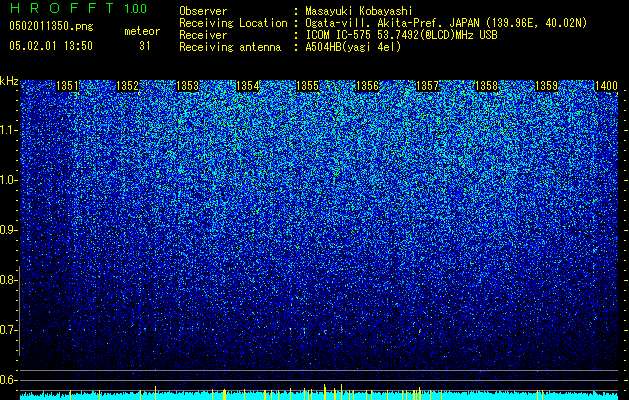Click the 1.1 kHz axis label

pos(8,130)
